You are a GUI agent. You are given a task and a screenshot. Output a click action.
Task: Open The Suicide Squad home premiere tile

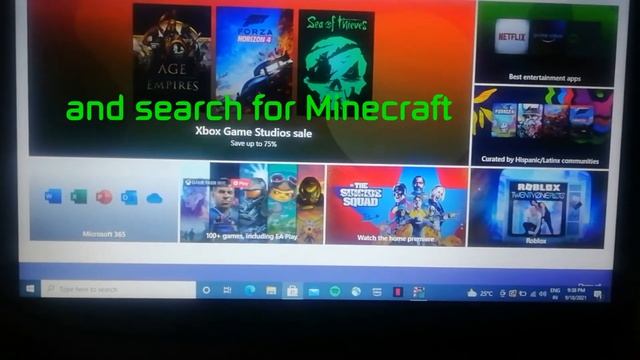(396, 205)
